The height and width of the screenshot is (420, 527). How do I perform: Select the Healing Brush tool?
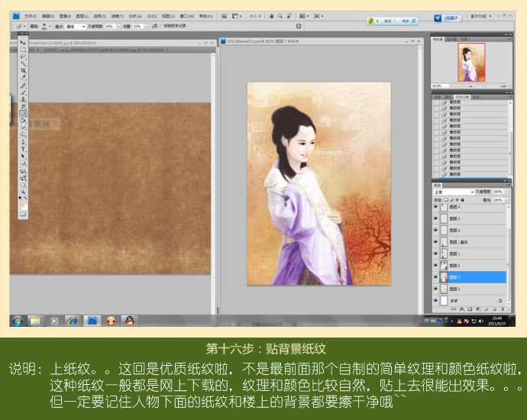click(x=23, y=86)
